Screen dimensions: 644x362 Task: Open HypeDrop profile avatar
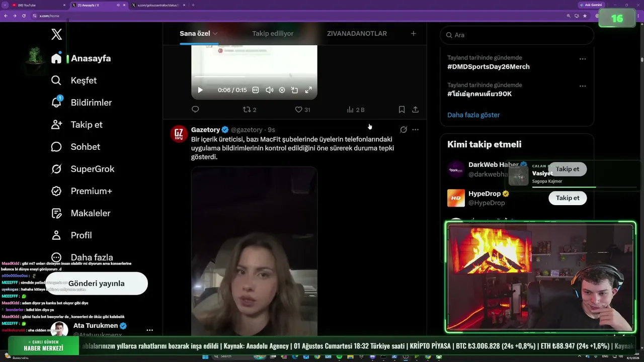pos(456,198)
